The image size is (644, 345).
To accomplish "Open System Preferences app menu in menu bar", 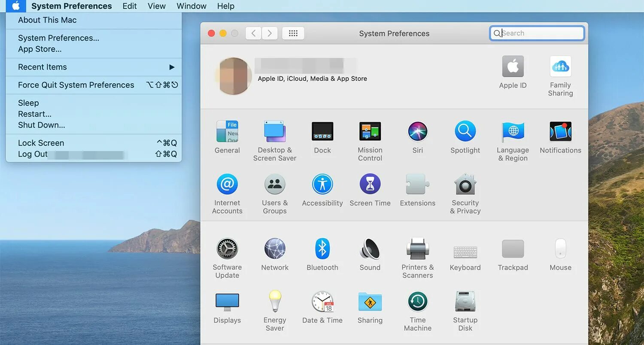I will [72, 6].
